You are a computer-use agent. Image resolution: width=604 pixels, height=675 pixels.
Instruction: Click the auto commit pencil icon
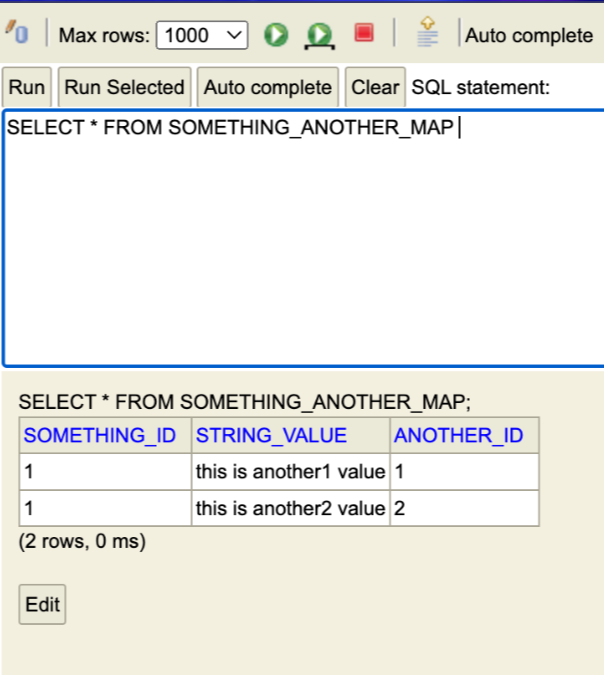tap(17, 32)
